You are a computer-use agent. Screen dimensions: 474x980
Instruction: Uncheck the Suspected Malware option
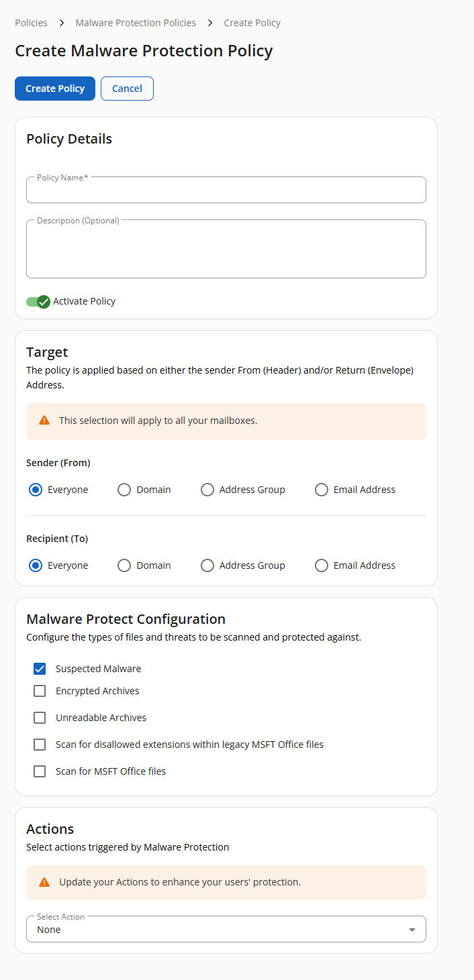point(40,668)
